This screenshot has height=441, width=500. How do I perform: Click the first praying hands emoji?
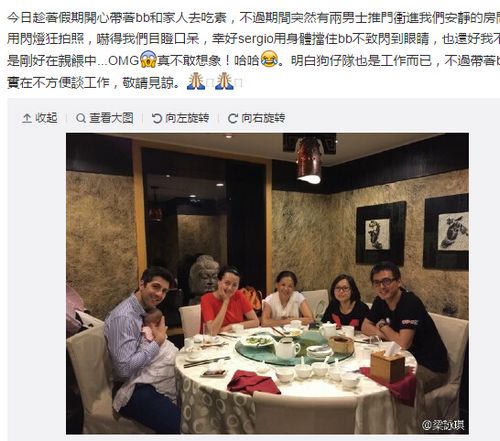point(196,81)
